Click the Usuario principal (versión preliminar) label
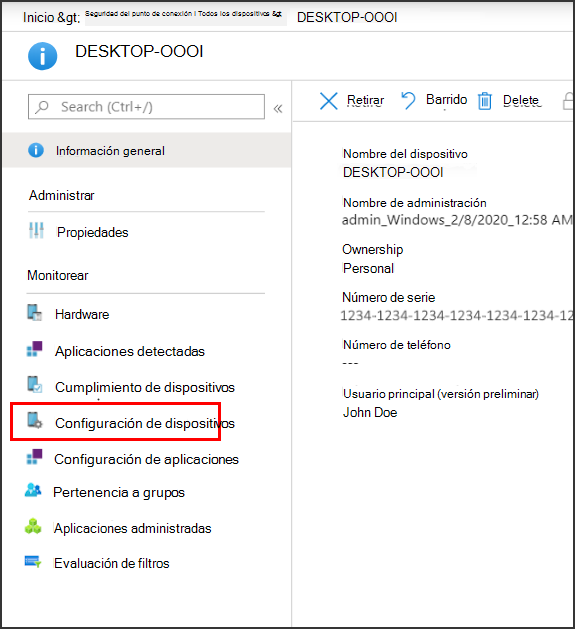 point(441,394)
